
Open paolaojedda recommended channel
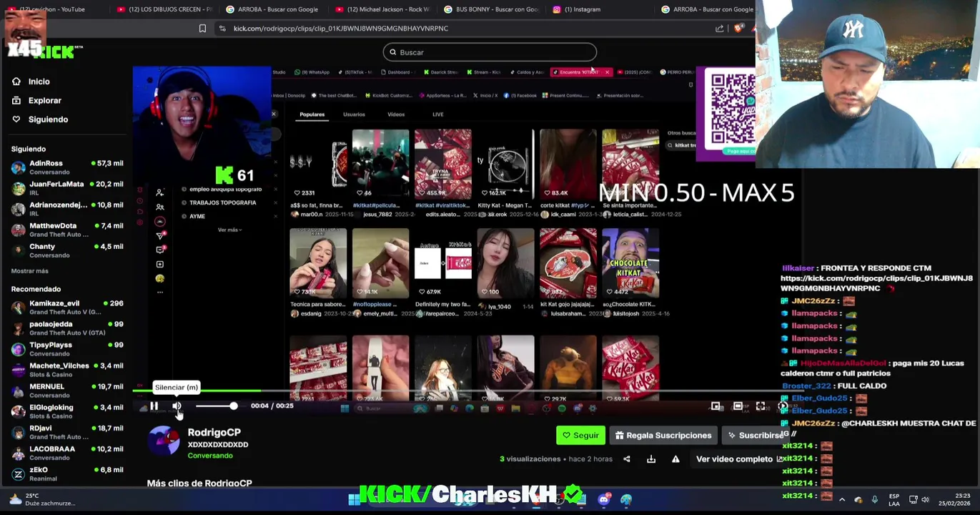[67, 328]
